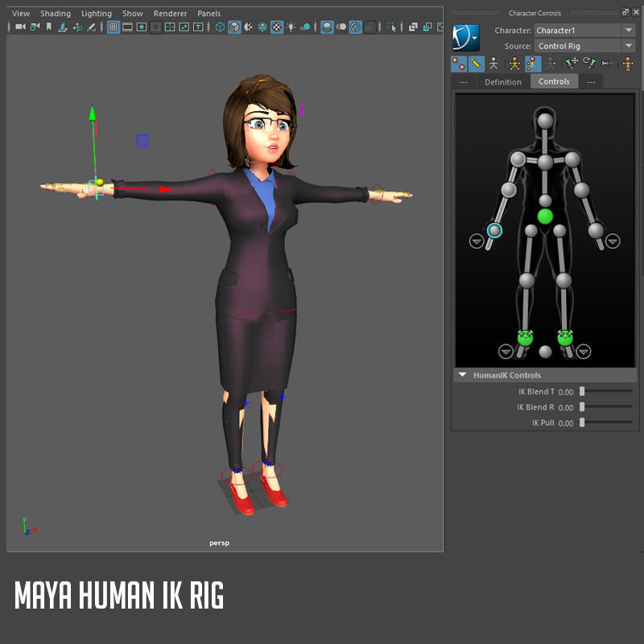Click the IK Pull slider
This screenshot has height=644, width=644.
606,422
